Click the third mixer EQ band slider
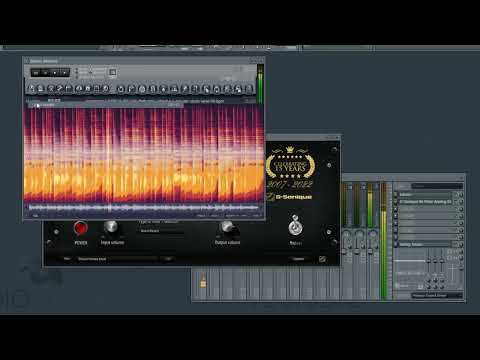 [441, 261]
